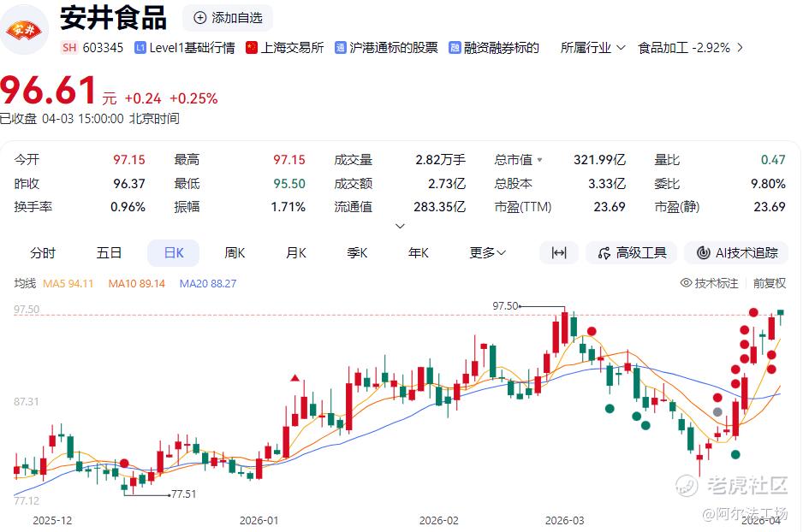Click the fit-width range icon button
This screenshot has height=532, width=803.
[x=559, y=252]
